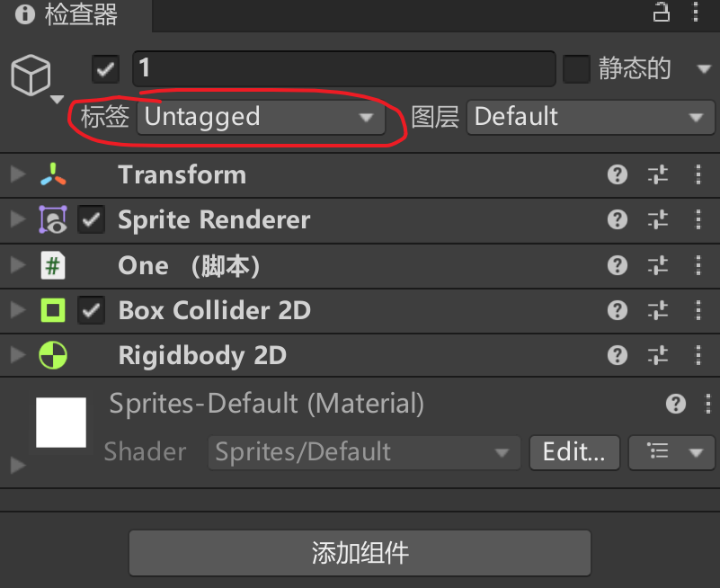This screenshot has height=588, width=720.
Task: Enable the Static (静态的) checkbox
Action: 576,69
